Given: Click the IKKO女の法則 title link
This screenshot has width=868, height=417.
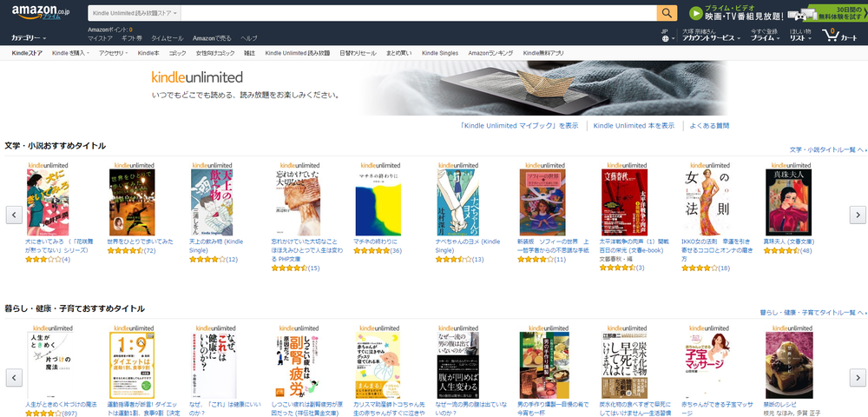Looking at the screenshot, I should pyautogui.click(x=717, y=249).
